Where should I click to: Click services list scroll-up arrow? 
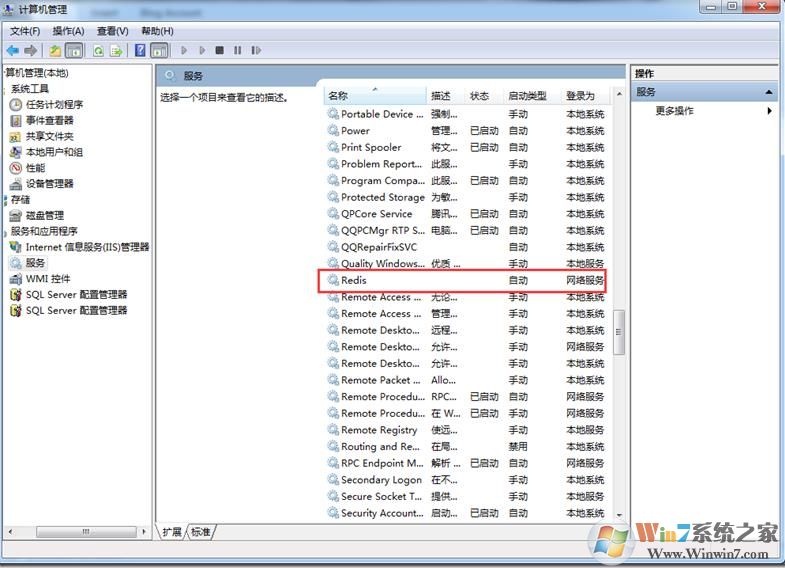pyautogui.click(x=619, y=94)
